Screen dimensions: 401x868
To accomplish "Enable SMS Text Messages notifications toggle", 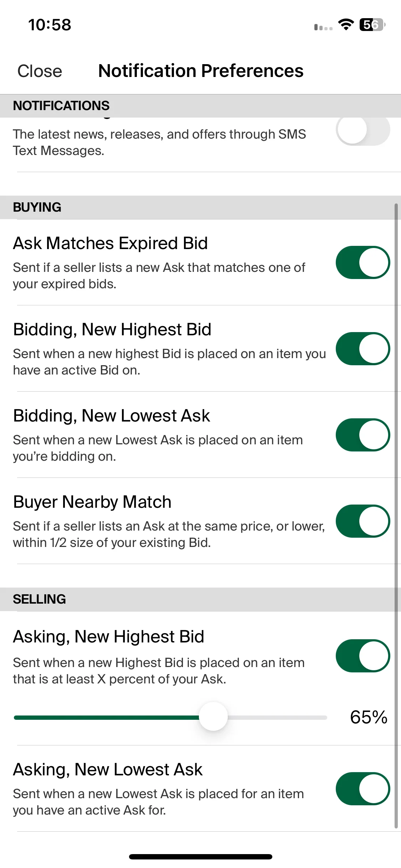I will (363, 130).
